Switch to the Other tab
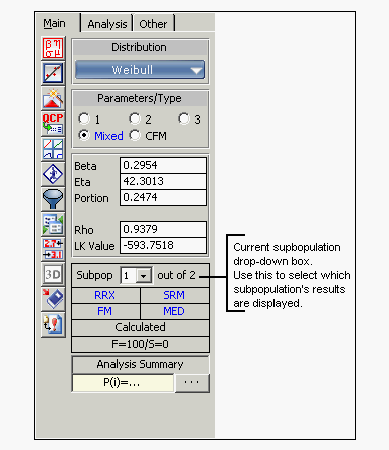 pos(153,24)
